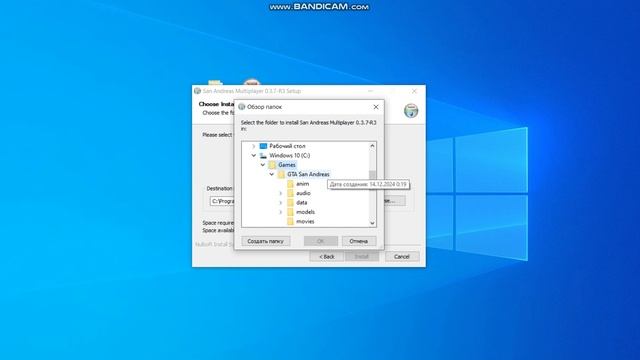The width and height of the screenshot is (640, 360).
Task: Select the 'data' folder name
Action: click(302, 202)
